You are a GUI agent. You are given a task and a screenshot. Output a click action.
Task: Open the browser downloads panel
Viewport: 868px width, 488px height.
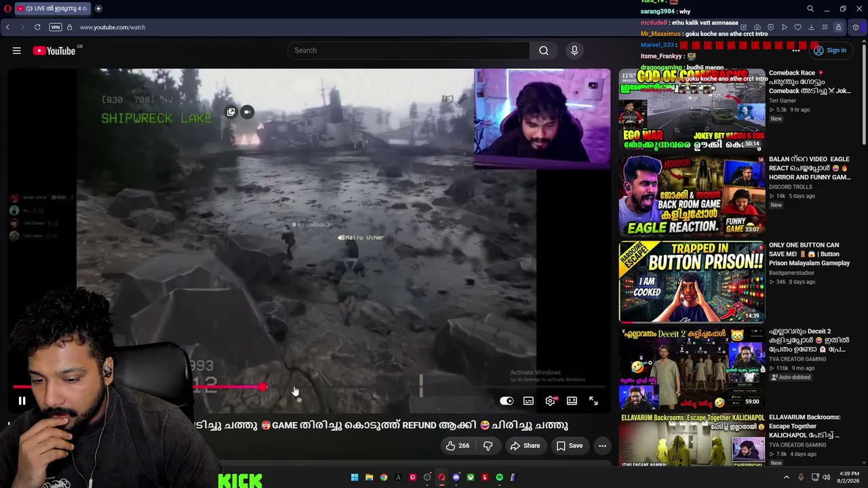coord(812,27)
